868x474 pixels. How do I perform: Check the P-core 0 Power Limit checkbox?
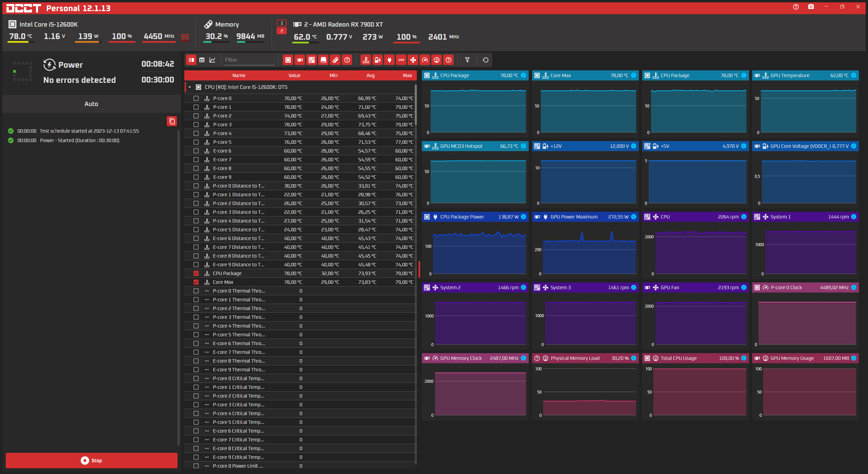tap(196, 466)
